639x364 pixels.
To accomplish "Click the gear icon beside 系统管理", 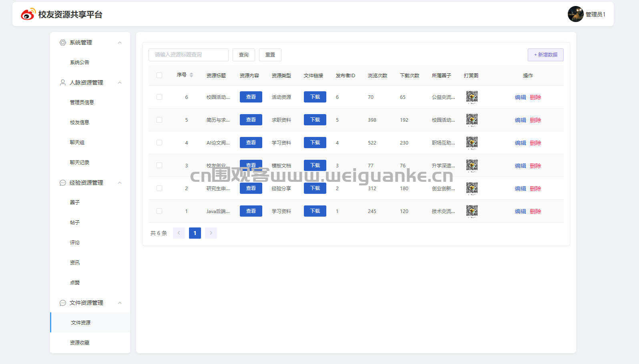I will click(63, 42).
